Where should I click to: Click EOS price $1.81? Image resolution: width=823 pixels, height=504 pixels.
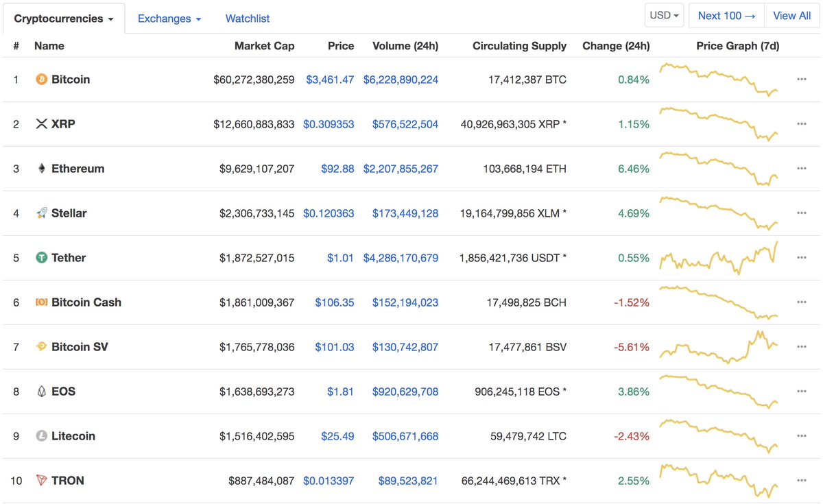pos(341,392)
